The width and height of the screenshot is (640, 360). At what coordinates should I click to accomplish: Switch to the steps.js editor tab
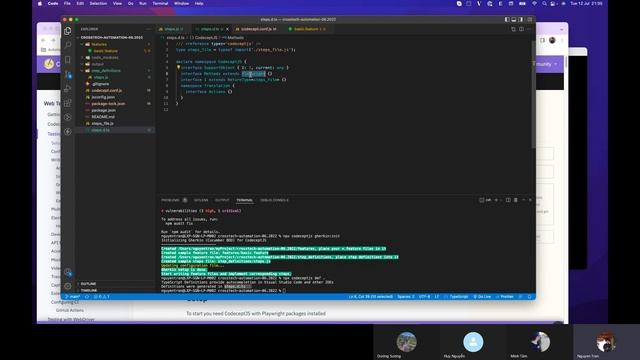click(x=171, y=29)
